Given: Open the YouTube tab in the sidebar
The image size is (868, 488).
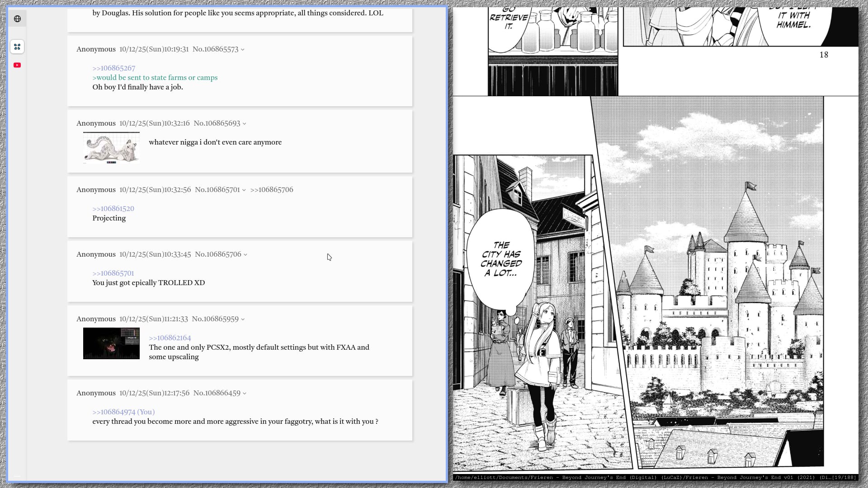Looking at the screenshot, I should pos(17,65).
